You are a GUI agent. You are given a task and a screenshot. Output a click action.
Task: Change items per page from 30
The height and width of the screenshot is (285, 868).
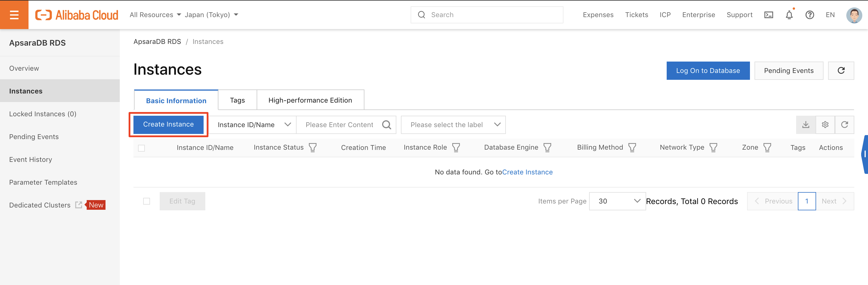click(x=617, y=201)
